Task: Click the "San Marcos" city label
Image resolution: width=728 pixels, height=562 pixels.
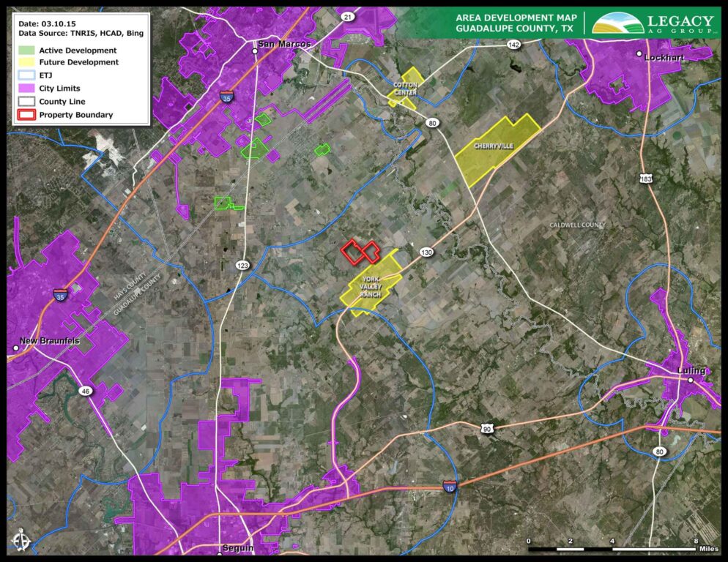Action: click(x=284, y=44)
